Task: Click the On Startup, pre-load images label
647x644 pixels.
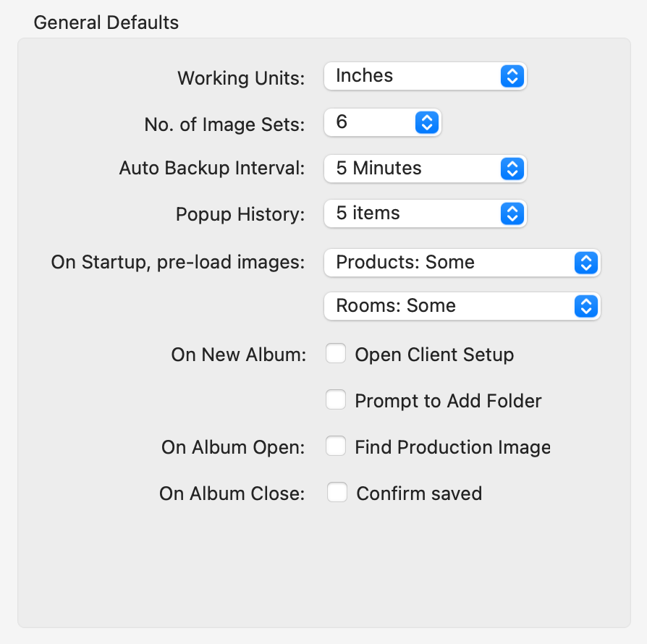Action: point(178,263)
